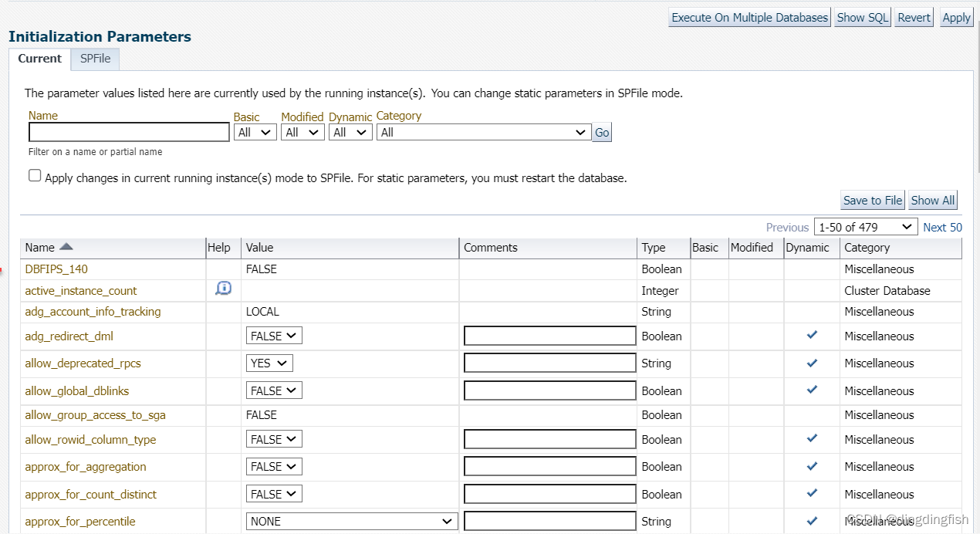The height and width of the screenshot is (534, 980).
Task: Change approx_for_aggregation value dropdown
Action: 274,466
